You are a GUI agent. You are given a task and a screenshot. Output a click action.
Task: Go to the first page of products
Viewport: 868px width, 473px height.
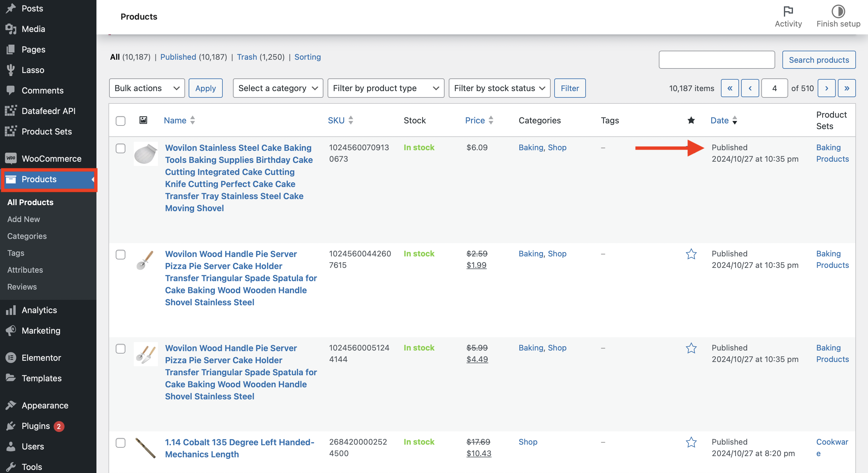(x=730, y=88)
